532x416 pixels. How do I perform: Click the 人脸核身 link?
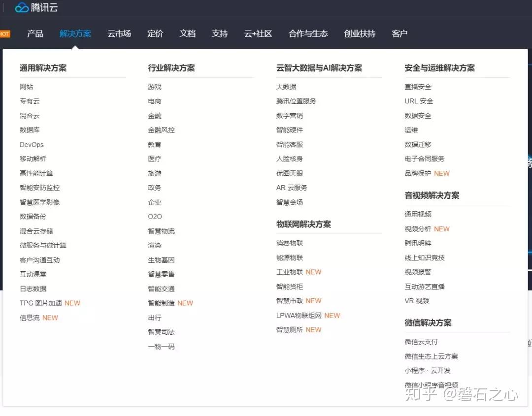290,159
